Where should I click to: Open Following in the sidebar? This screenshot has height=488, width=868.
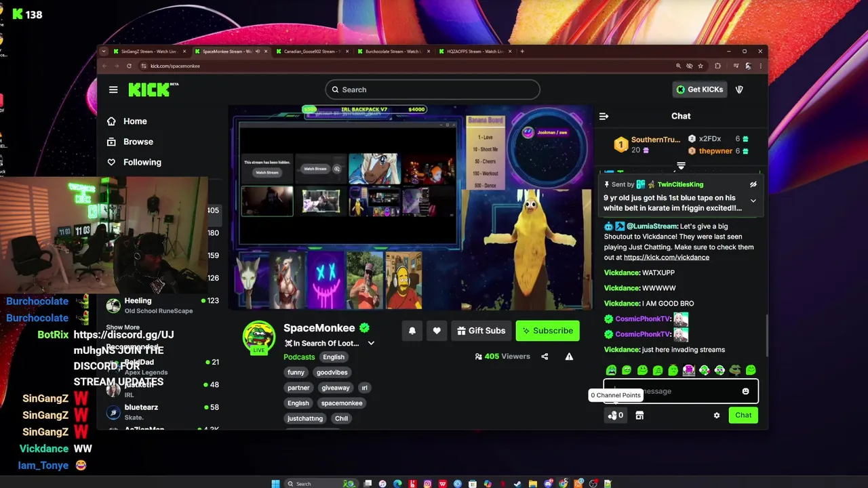pos(134,162)
